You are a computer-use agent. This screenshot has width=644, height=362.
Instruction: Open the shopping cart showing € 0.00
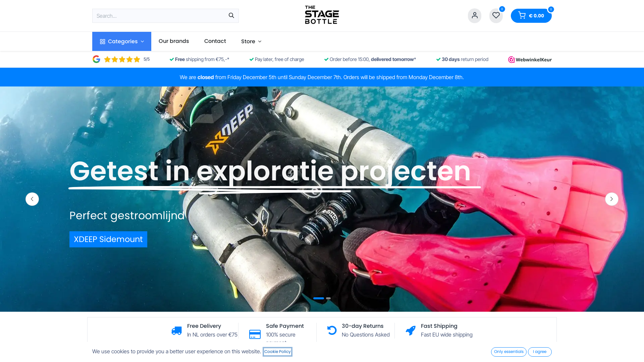tap(531, 16)
